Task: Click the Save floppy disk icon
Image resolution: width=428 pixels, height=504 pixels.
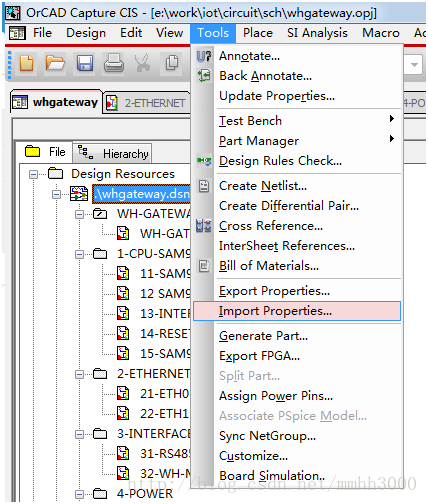Action: pyautogui.click(x=85, y=63)
